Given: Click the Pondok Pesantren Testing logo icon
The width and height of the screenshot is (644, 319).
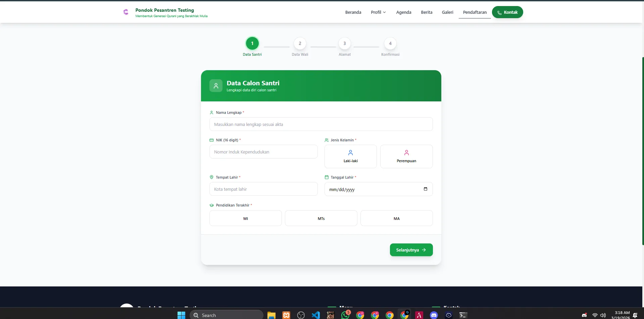Looking at the screenshot, I should (126, 12).
